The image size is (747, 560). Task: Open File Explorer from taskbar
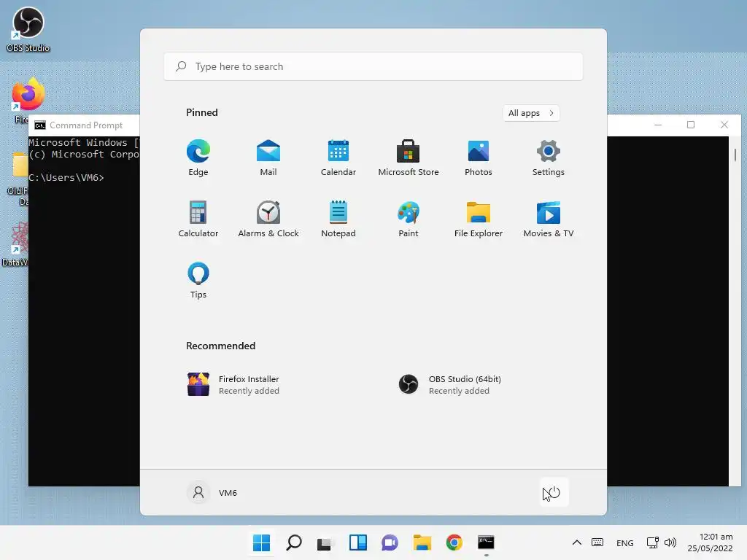point(422,542)
